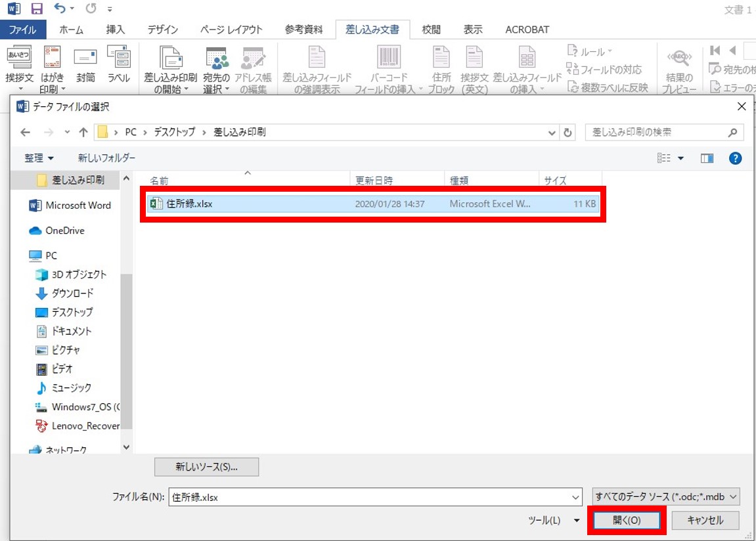Click 結果のプレビュー preview results icon
This screenshot has width=756, height=541.
[x=679, y=71]
